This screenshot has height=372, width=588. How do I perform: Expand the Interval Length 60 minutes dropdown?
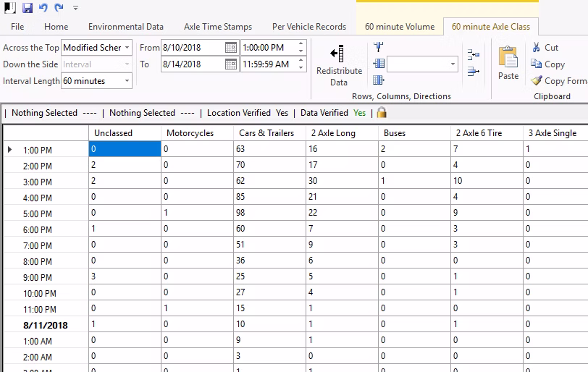point(127,81)
